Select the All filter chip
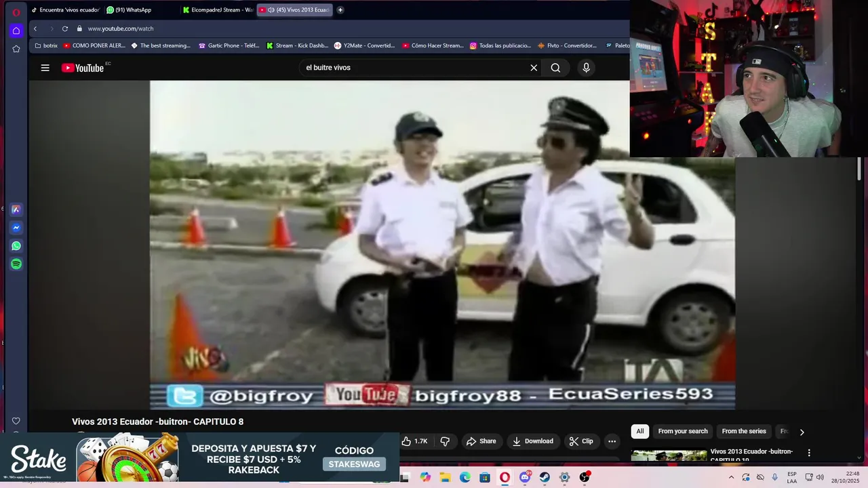868x488 pixels. [x=639, y=431]
